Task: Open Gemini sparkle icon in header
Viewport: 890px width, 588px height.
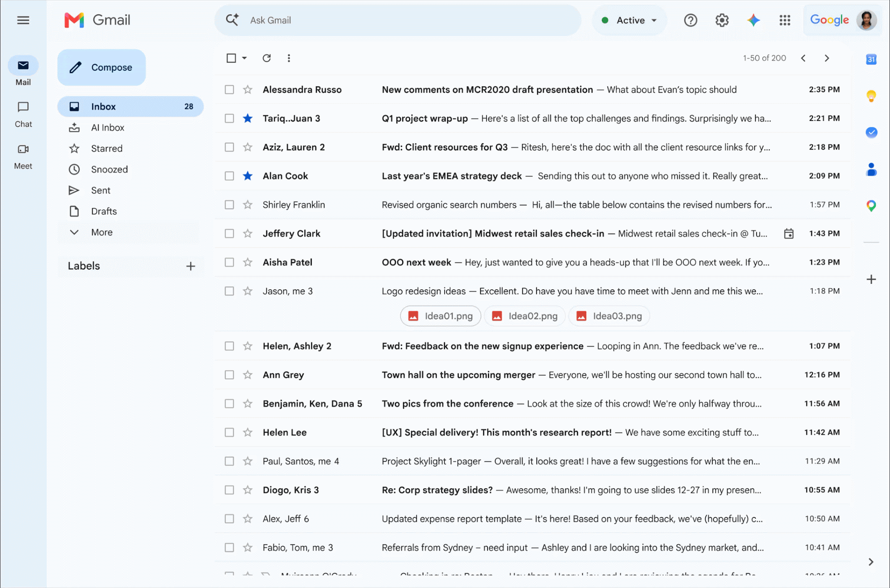Action: click(754, 20)
